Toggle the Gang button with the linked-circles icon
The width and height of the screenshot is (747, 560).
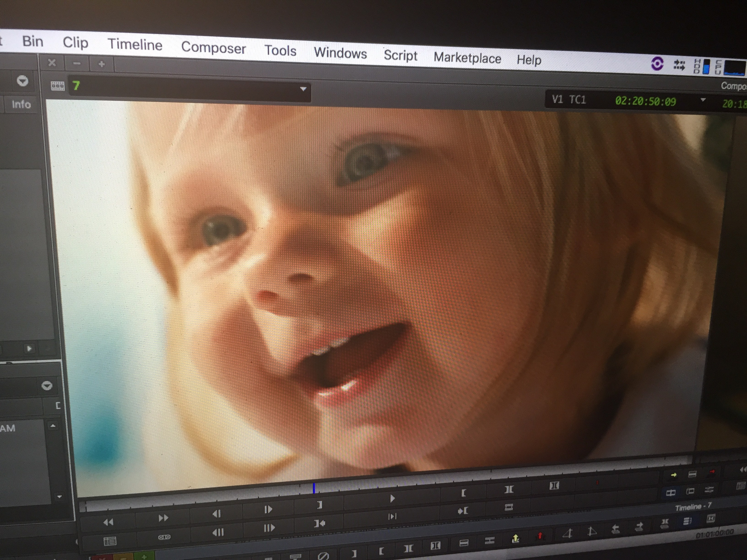164,537
